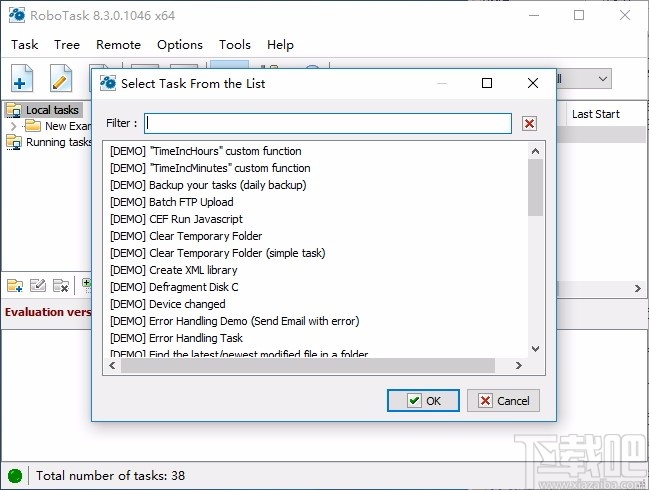Select Clear Temporary Folder task

[x=186, y=236]
